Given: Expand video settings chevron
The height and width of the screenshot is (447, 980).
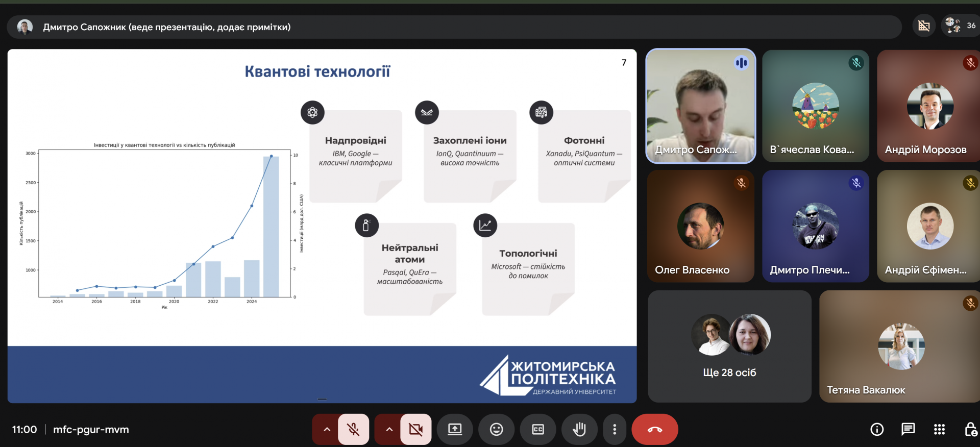Looking at the screenshot, I should pos(389,429).
